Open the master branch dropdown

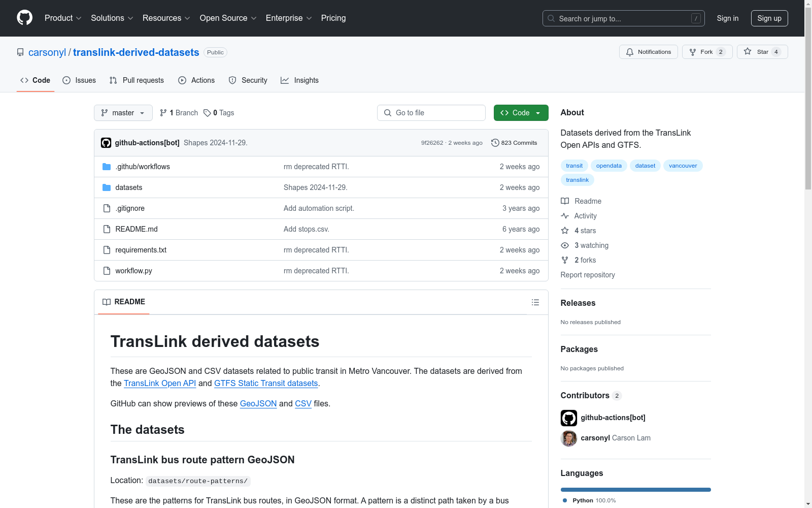[x=123, y=113]
